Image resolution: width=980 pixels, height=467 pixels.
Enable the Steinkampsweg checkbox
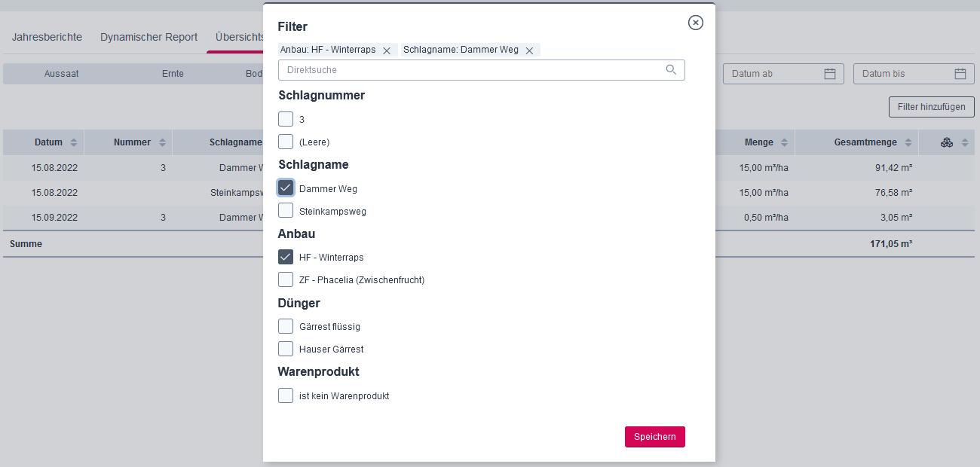[x=286, y=210]
